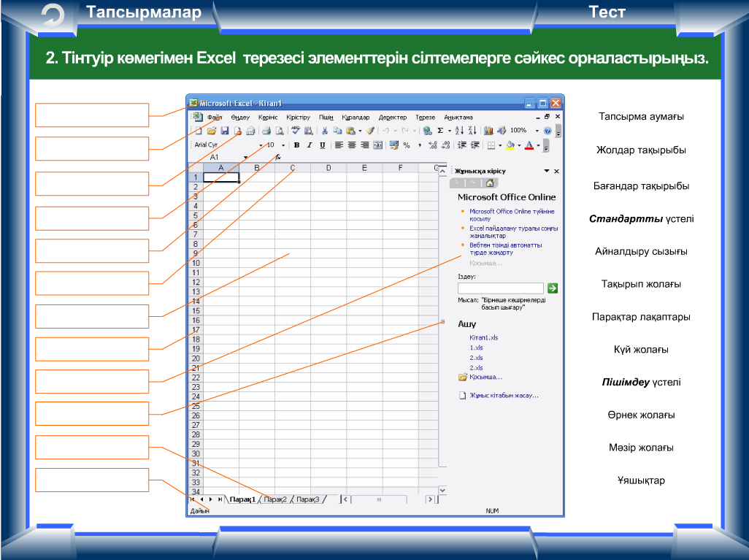Toggle Underline formatting button

323,145
